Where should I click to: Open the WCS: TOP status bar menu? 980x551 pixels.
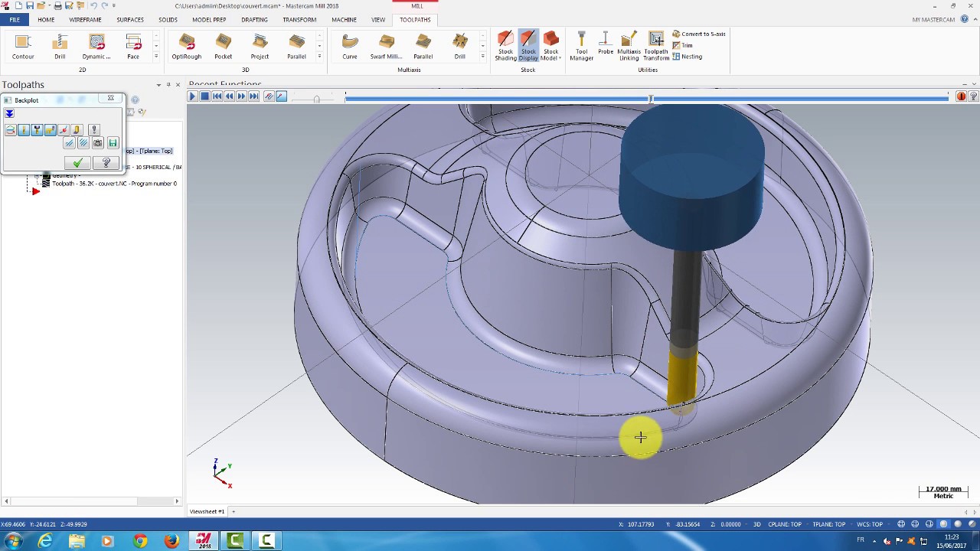(x=870, y=524)
